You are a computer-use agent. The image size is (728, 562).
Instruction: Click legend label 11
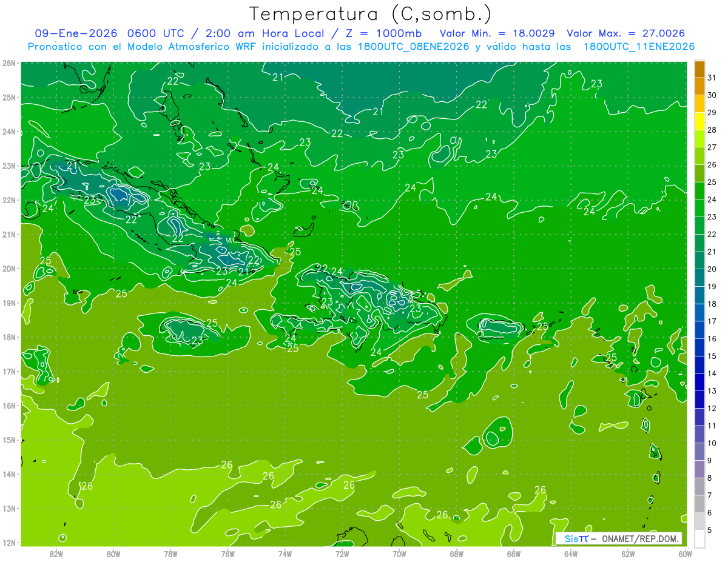tap(712, 426)
